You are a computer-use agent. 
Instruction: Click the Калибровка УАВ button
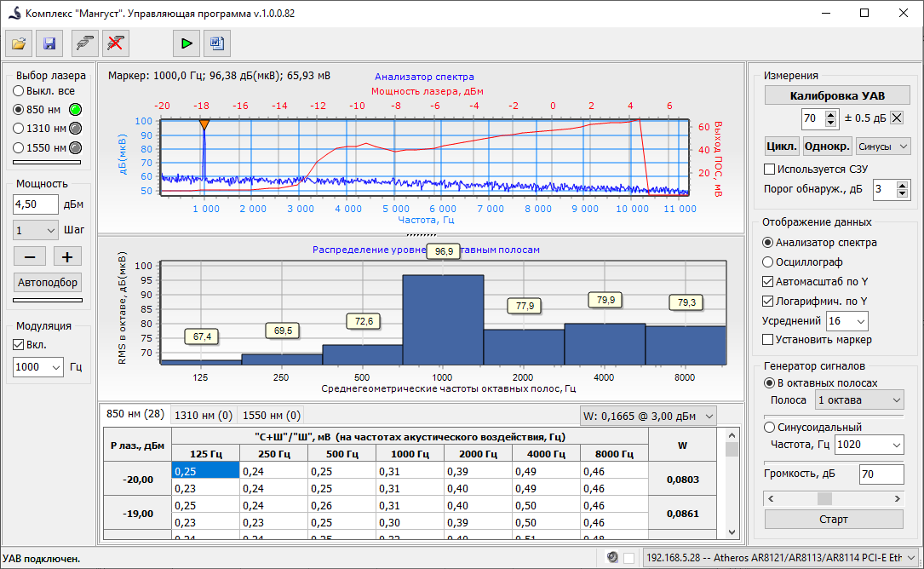pyautogui.click(x=837, y=95)
